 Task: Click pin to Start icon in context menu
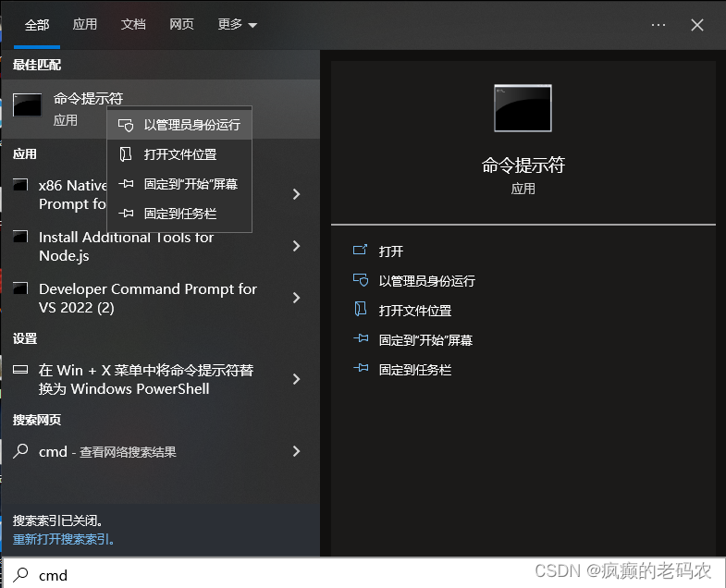tap(126, 184)
